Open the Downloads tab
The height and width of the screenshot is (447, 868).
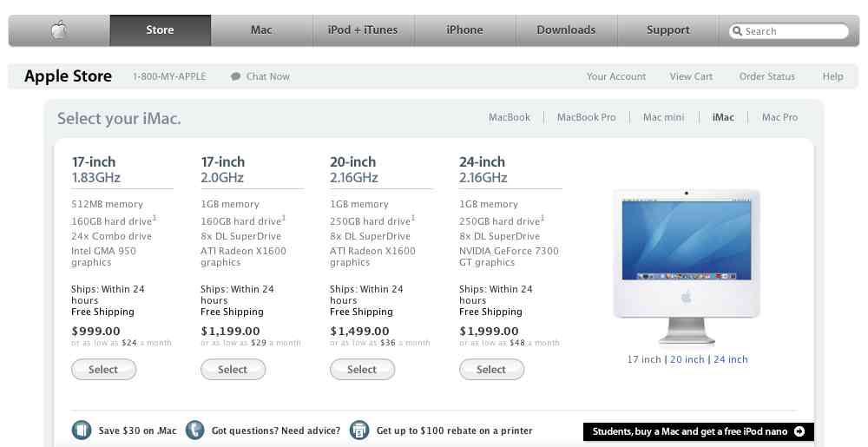(566, 30)
